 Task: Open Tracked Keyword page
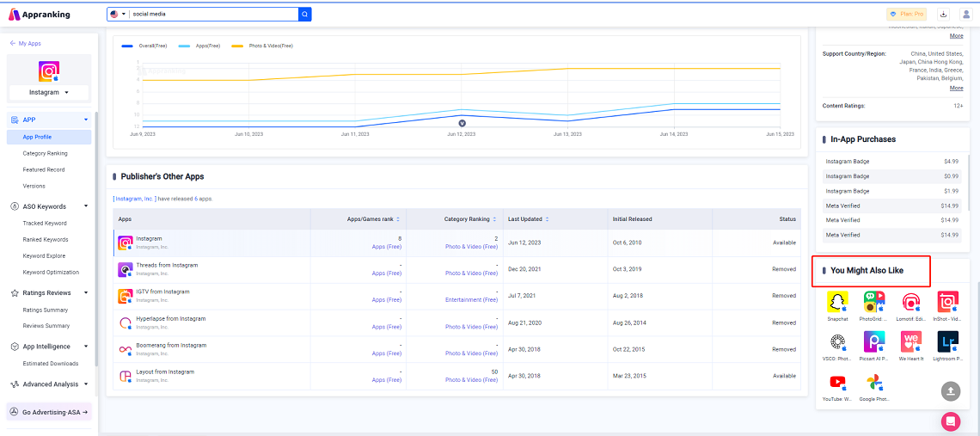(x=45, y=223)
